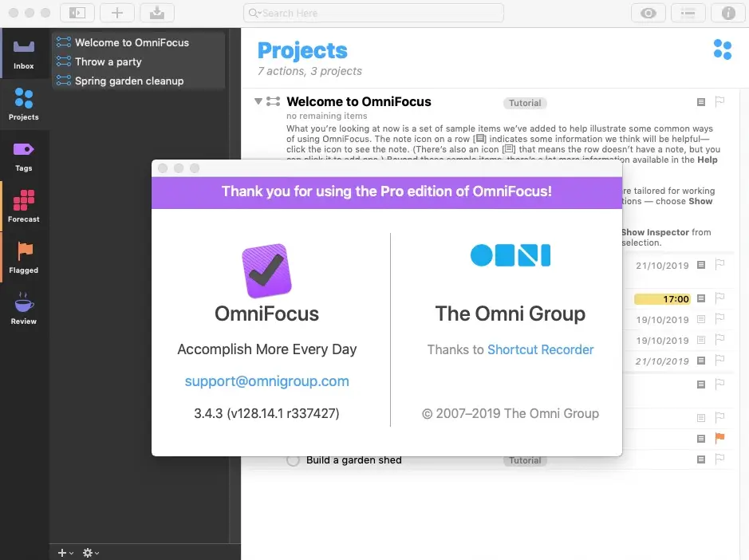Click the large Projects perspective icon at top right
The image size is (749, 560).
point(722,49)
